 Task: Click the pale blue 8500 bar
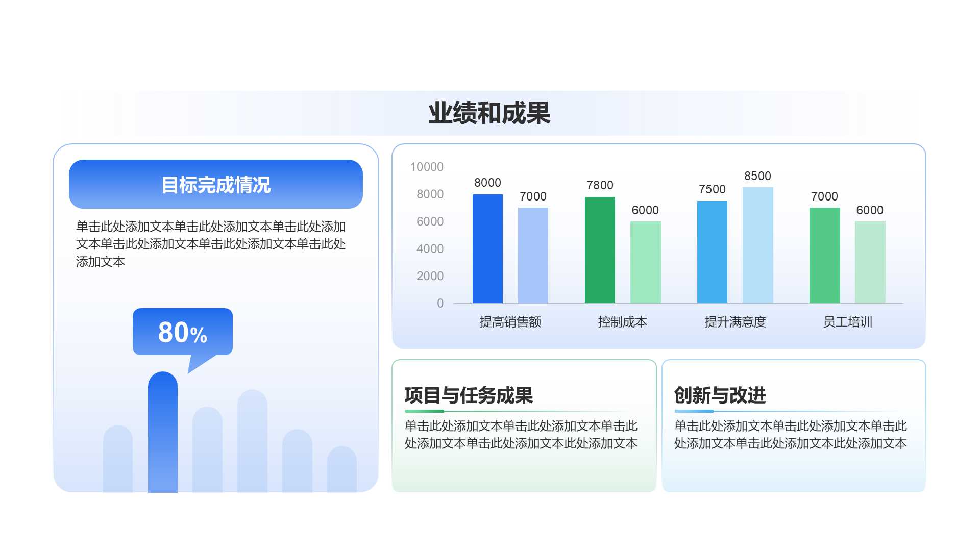[757, 245]
